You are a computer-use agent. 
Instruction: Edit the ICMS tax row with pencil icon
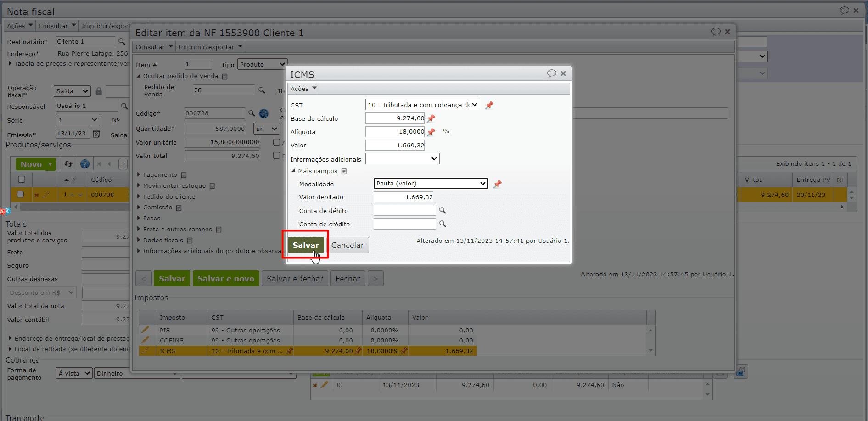pyautogui.click(x=146, y=350)
